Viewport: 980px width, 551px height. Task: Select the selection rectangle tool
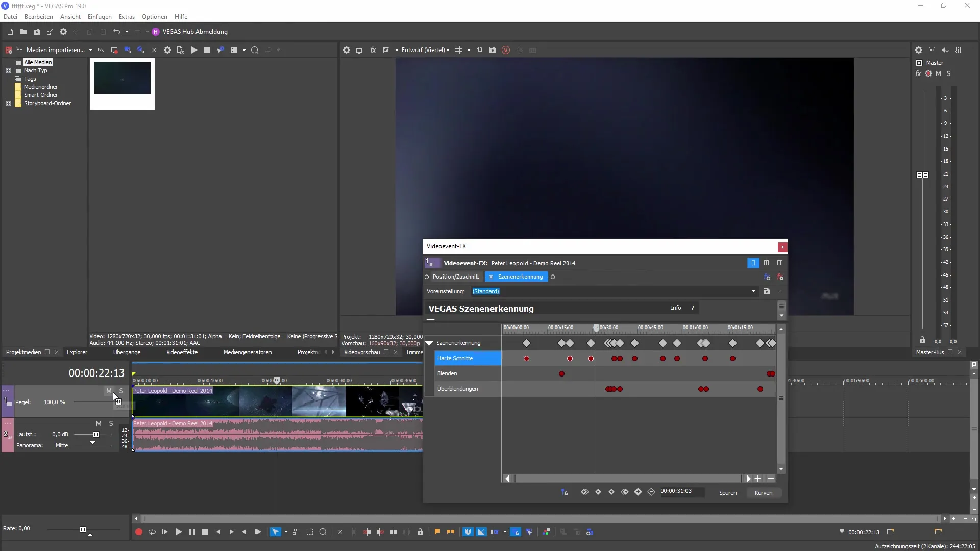tap(310, 532)
